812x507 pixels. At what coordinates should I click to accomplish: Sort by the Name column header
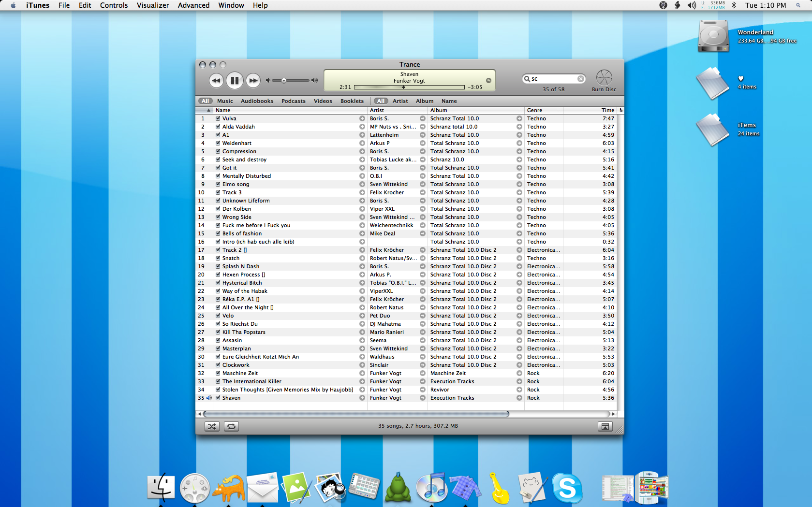point(290,110)
